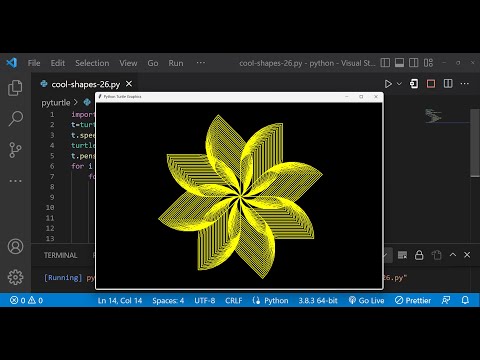Show hidden menus via title bar ellipsis
This screenshot has width=480, height=360.
pos(201,63)
